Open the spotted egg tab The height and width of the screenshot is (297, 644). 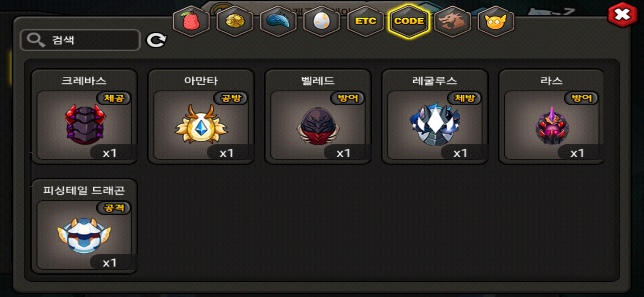pyautogui.click(x=322, y=21)
